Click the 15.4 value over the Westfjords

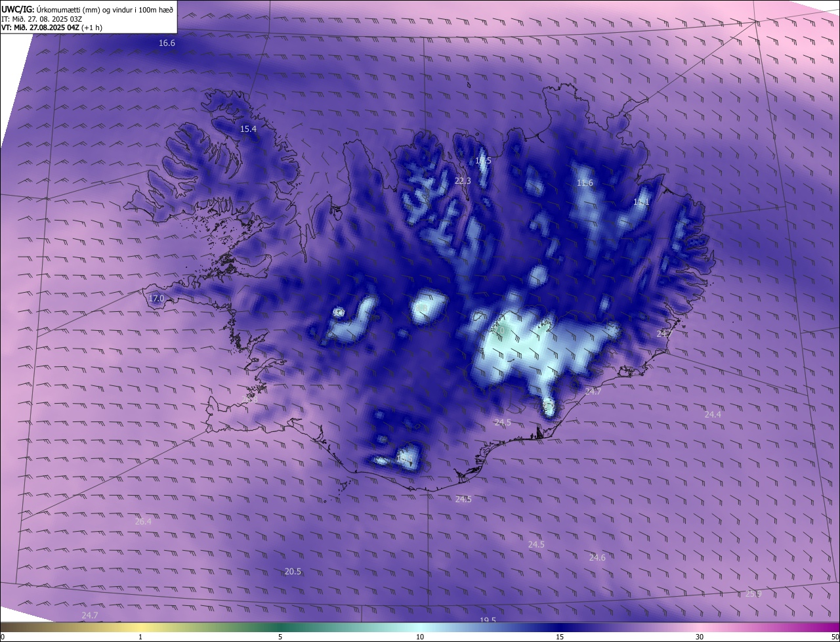(x=248, y=129)
